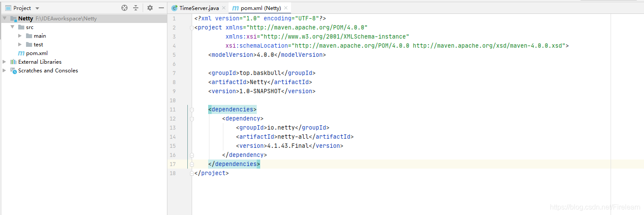Select the main folder
This screenshot has height=215, width=644.
pyautogui.click(x=40, y=36)
